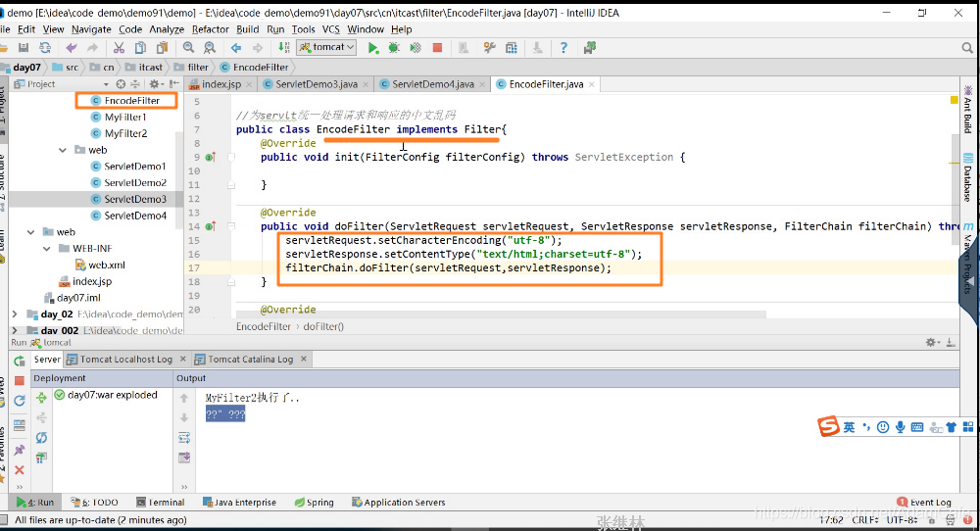Toggle soft wraps in Output
The height and width of the screenshot is (531, 980).
[x=184, y=437]
